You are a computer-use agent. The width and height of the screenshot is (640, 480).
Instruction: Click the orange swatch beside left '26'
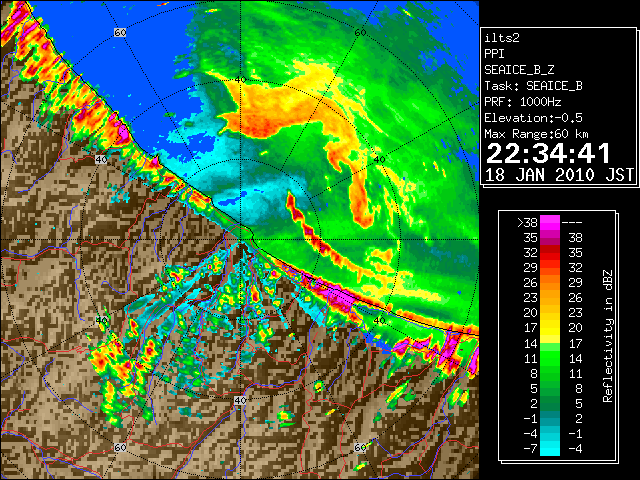(549, 283)
